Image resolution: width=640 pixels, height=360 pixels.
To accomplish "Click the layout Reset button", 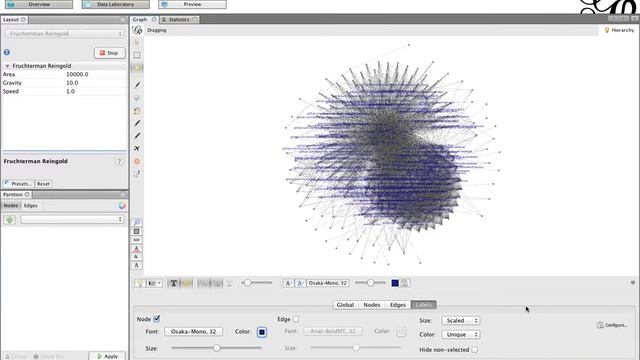I will pyautogui.click(x=43, y=184).
